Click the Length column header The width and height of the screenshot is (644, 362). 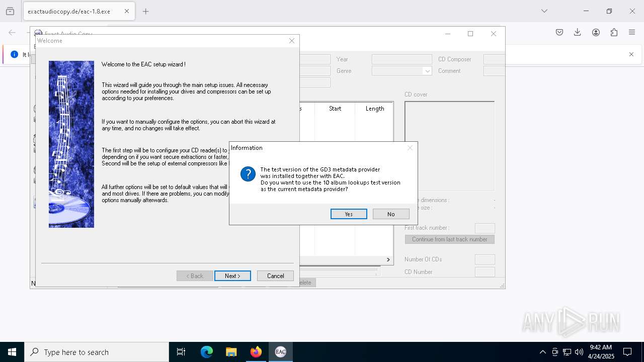click(374, 109)
